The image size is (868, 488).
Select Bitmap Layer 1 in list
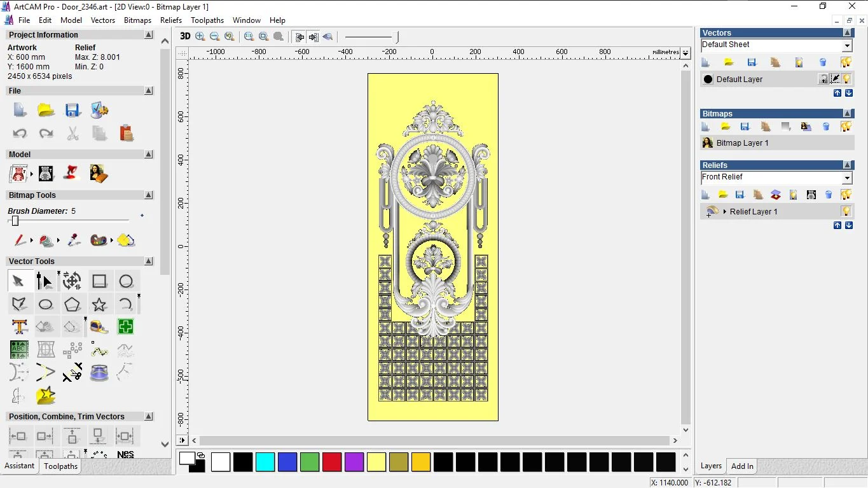(x=742, y=143)
